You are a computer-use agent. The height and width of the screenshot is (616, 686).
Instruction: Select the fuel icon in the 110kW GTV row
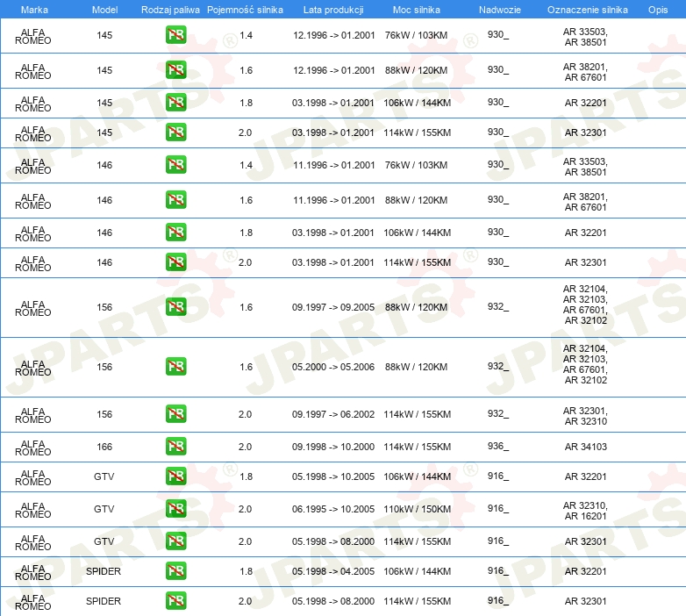(x=175, y=509)
